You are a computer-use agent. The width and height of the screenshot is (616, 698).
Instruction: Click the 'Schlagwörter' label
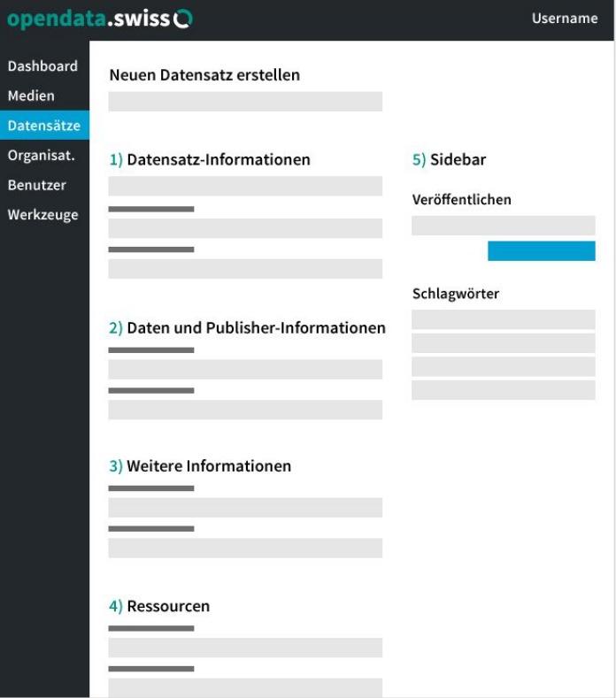456,294
